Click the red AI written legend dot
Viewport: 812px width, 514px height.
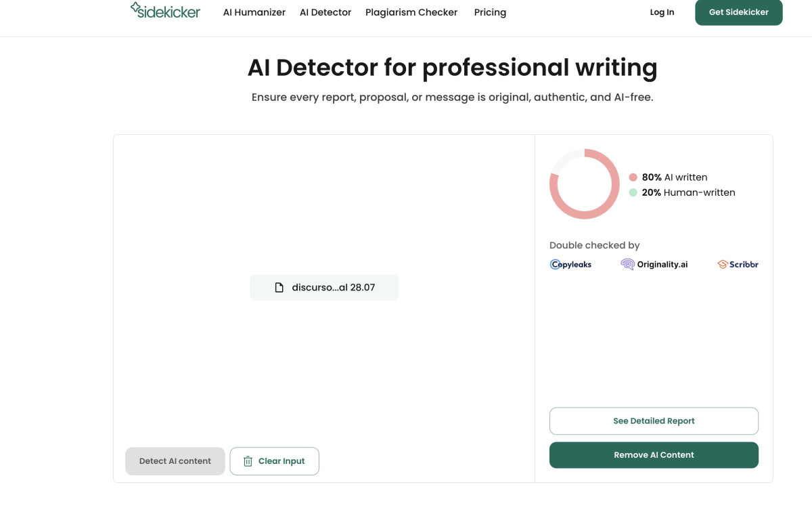[633, 177]
